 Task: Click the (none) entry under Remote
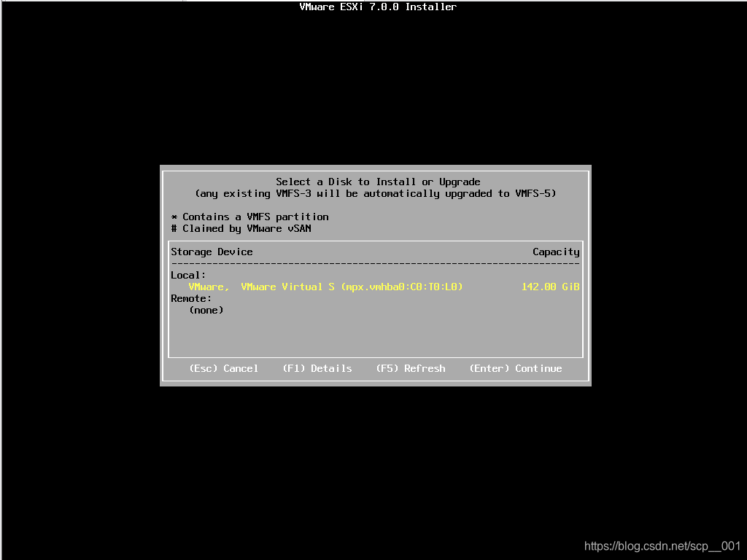pos(206,310)
